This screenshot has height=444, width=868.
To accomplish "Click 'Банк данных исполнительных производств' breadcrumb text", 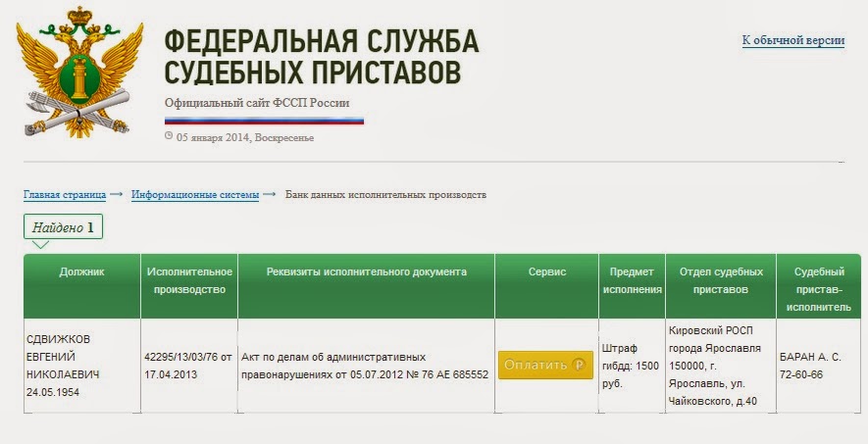I will [385, 195].
